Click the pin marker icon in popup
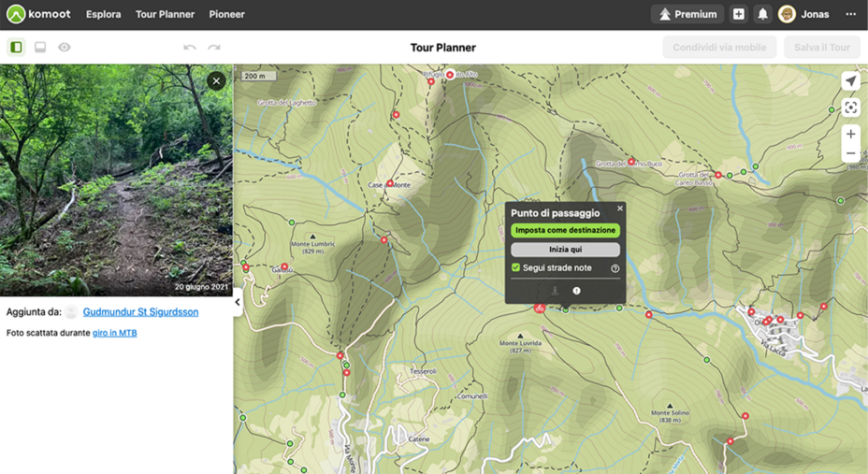868x474 pixels. point(555,291)
